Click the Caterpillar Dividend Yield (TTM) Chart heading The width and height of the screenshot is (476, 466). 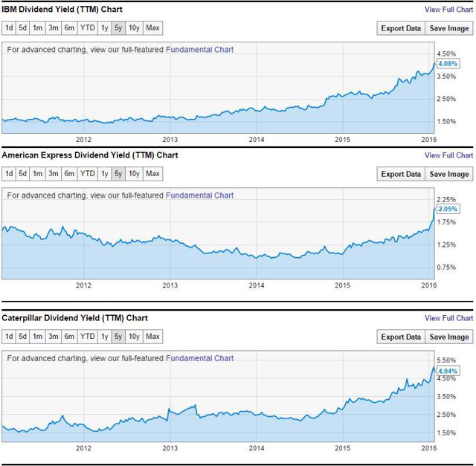pyautogui.click(x=74, y=318)
